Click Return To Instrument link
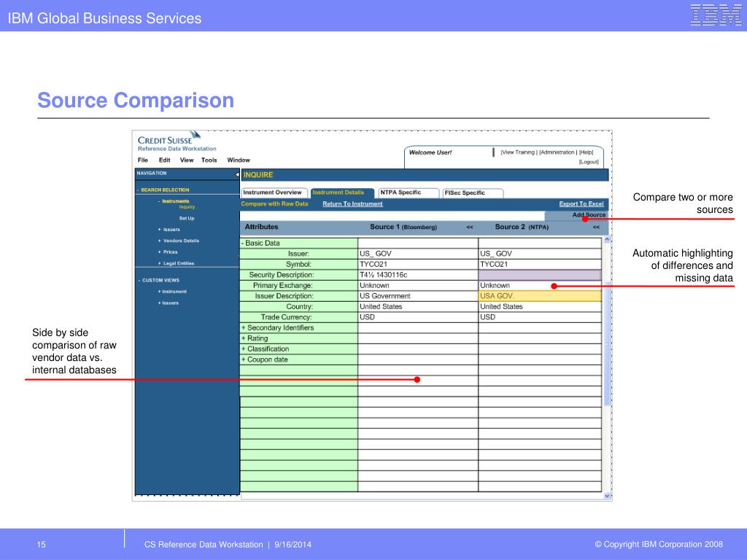Image resolution: width=747 pixels, height=560 pixels. pos(352,204)
